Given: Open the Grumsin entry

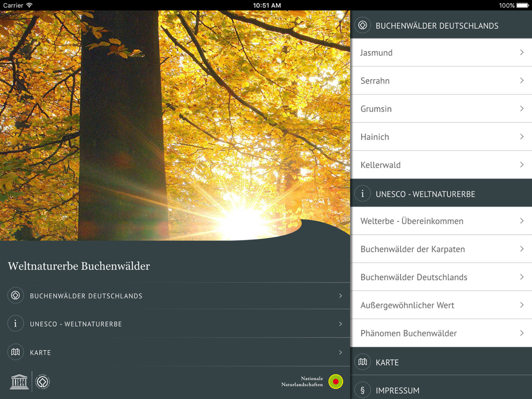Looking at the screenshot, I should coord(441,109).
